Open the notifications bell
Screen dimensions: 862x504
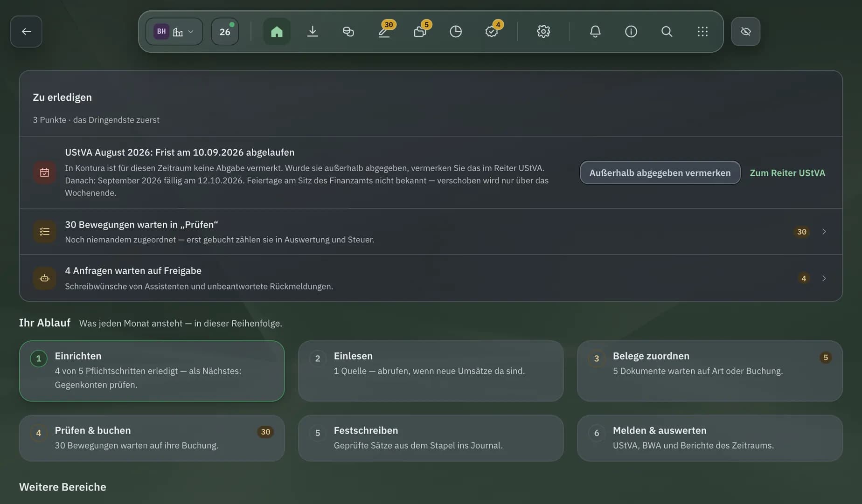click(595, 31)
